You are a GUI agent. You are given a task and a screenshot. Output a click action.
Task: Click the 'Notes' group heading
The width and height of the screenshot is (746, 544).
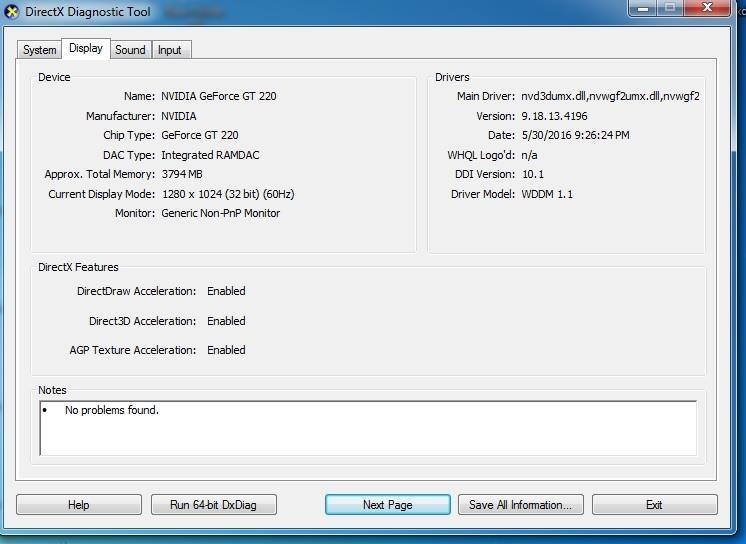coord(52,390)
